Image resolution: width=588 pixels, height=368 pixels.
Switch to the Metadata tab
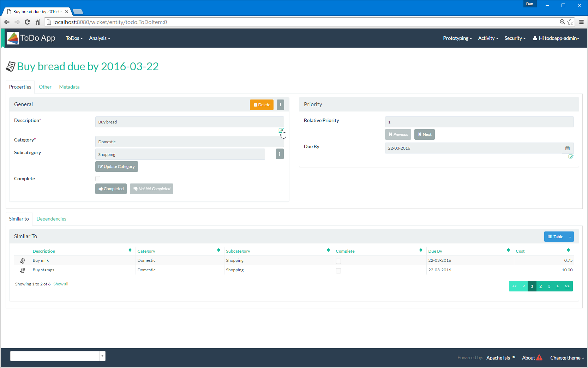pos(69,87)
